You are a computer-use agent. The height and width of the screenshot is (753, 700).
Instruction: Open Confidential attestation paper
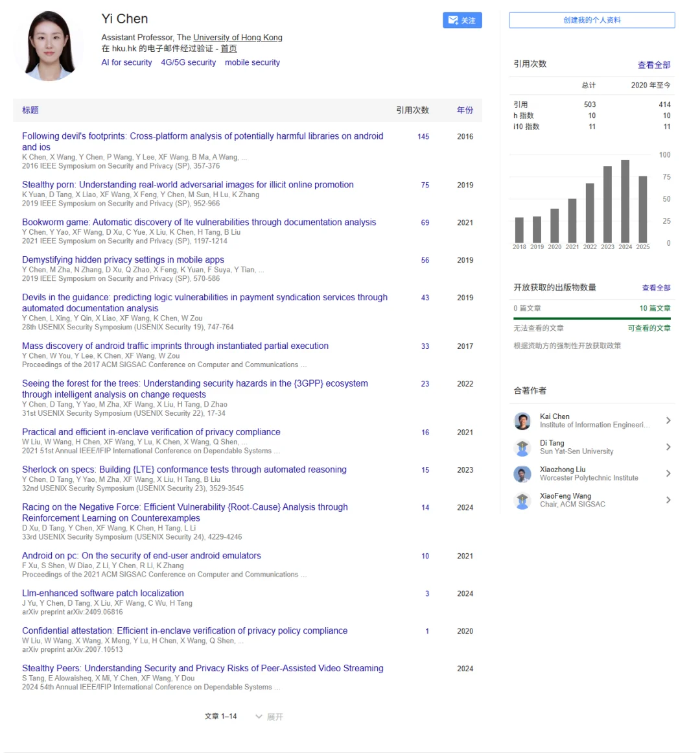coord(185,630)
